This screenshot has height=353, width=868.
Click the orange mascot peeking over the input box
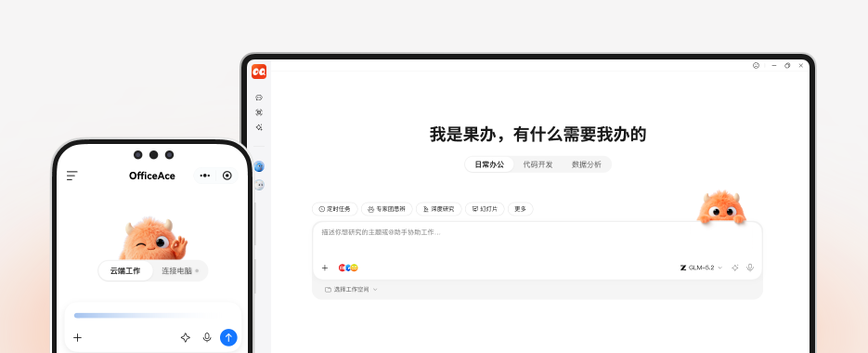pos(721,208)
